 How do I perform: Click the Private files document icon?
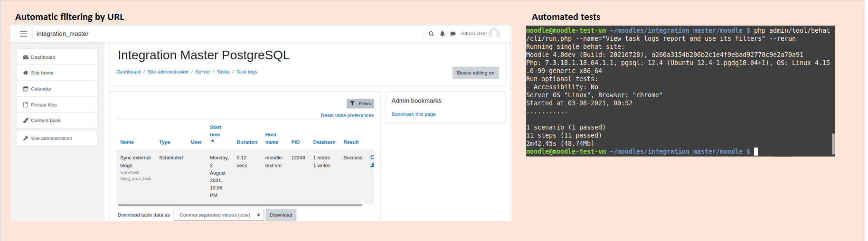pyautogui.click(x=26, y=105)
